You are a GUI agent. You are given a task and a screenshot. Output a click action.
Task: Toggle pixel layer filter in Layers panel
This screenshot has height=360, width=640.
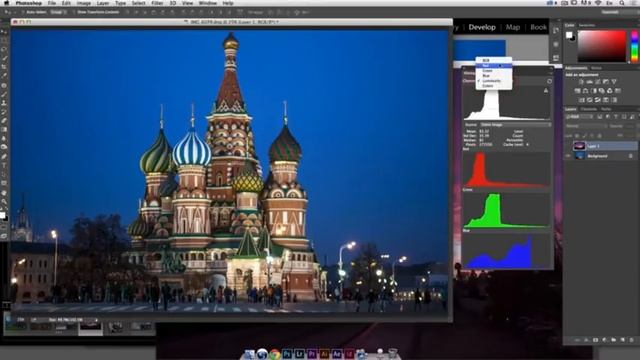pos(600,117)
